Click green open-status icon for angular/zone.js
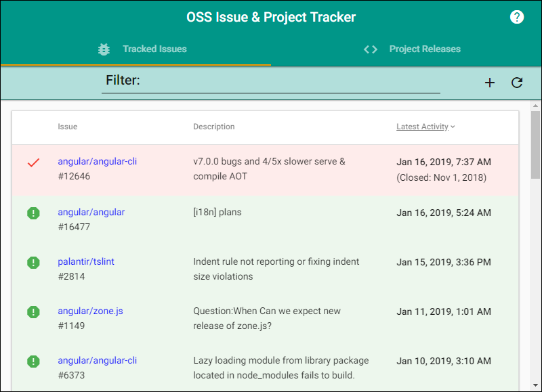The image size is (542, 392). point(33,312)
